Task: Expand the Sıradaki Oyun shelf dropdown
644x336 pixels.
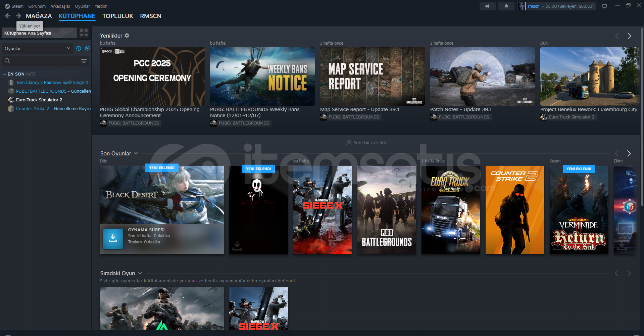Action: coord(140,273)
